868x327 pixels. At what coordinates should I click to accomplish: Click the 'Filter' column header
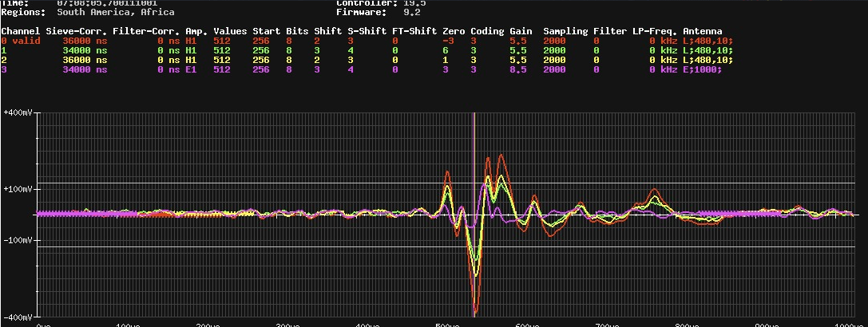tap(610, 32)
